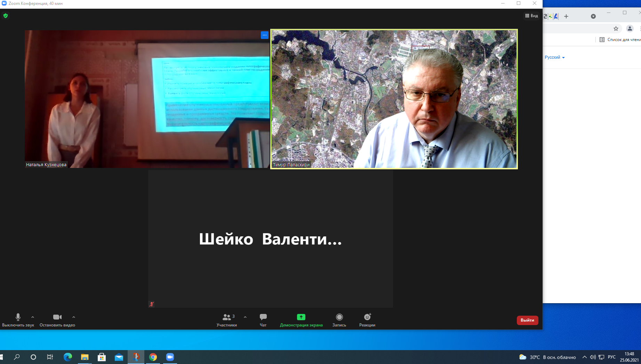Open Task View on taskbar
This screenshot has height=364, width=641.
(50, 357)
